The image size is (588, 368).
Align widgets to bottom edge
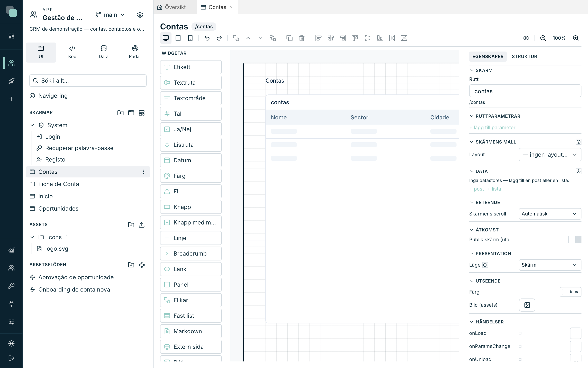tap(380, 38)
